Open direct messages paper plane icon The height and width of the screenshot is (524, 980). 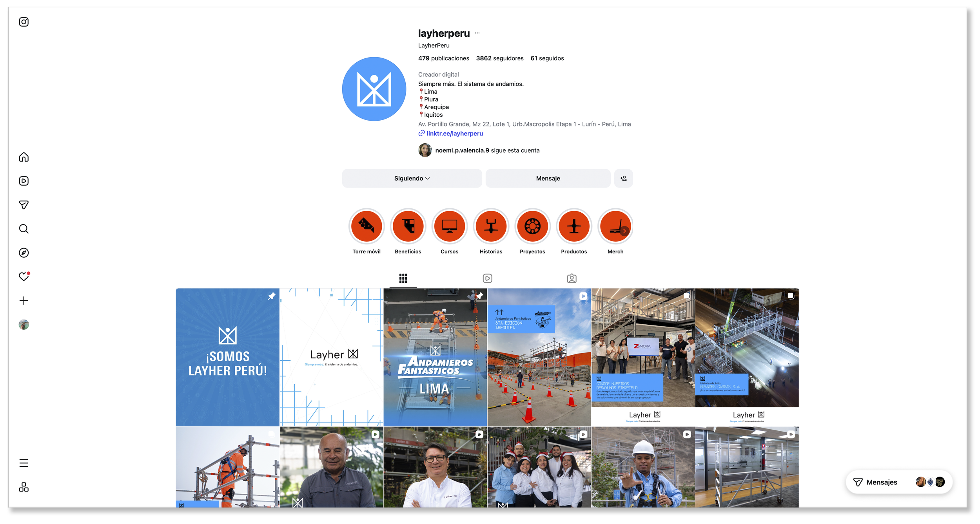point(24,205)
